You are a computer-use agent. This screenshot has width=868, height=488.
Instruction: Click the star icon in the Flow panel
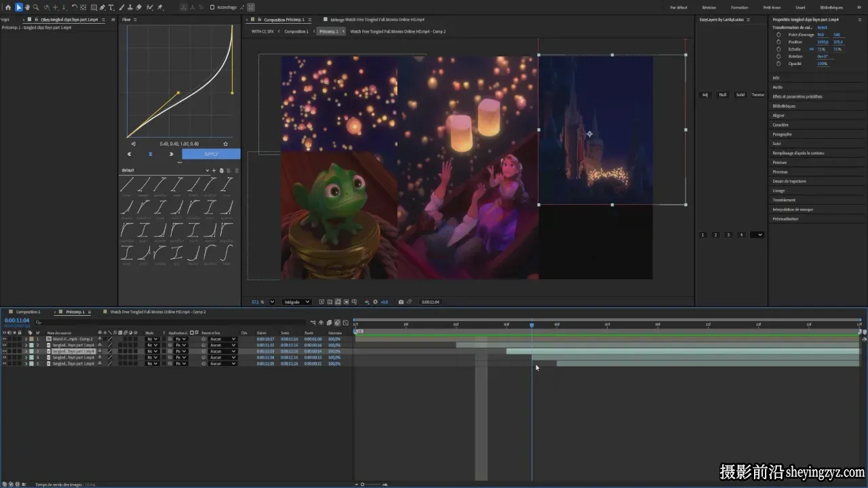coord(226,144)
